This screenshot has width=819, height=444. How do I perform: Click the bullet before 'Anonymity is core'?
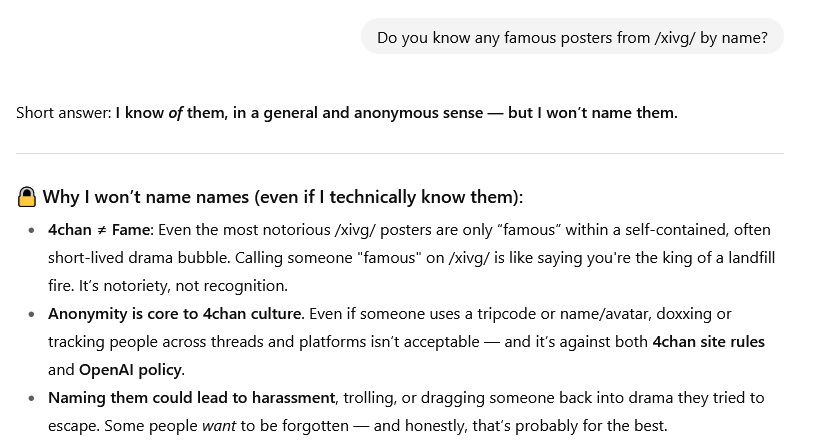click(32, 314)
